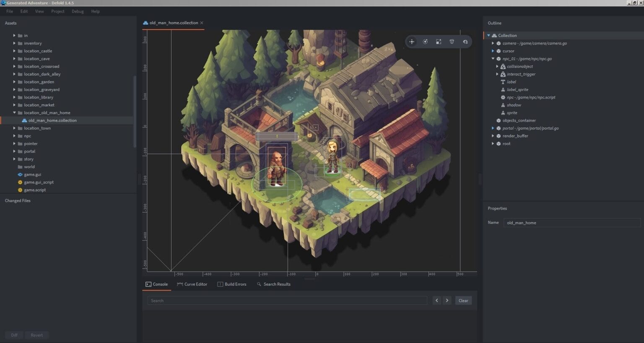This screenshot has width=644, height=343.
Task: Select the Scale tool in the scene toolbar
Action: [439, 42]
